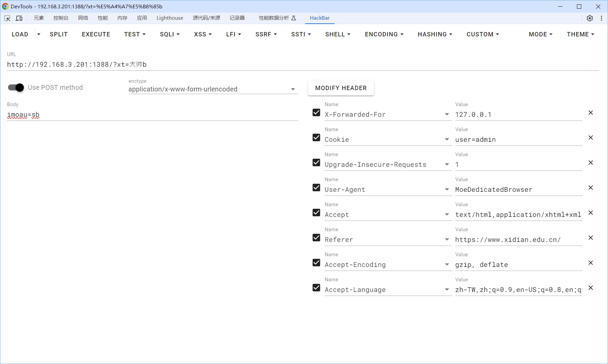Expand the Accept-Language name dropdown
Image resolution: width=608 pixels, height=364 pixels.
tap(447, 290)
